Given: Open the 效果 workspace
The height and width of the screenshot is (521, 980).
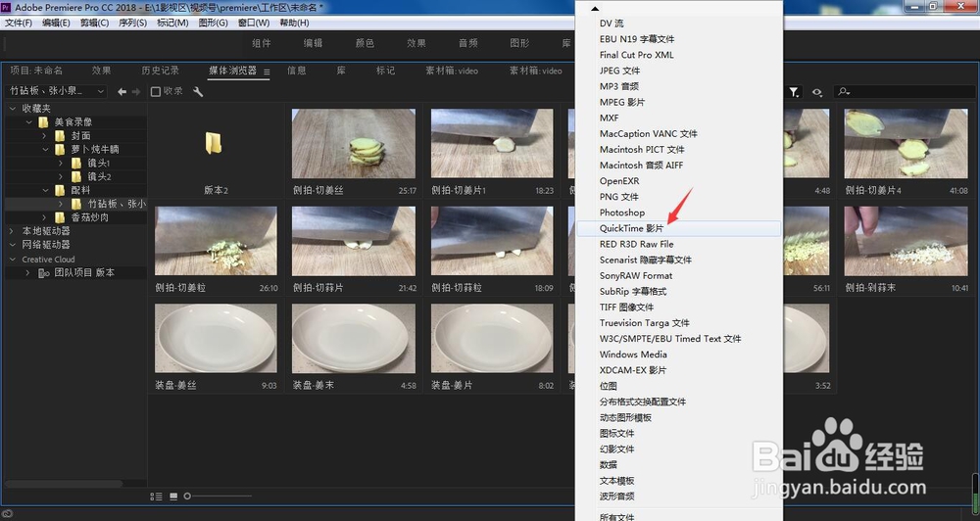Looking at the screenshot, I should pyautogui.click(x=416, y=43).
